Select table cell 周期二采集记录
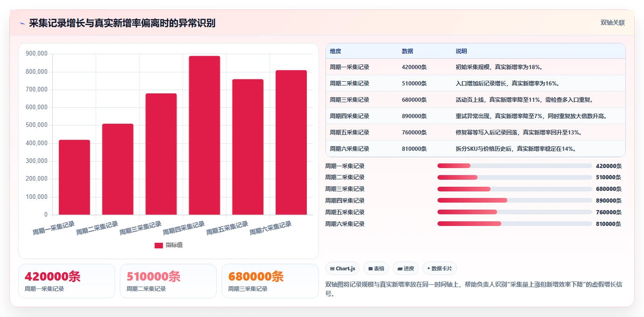644x317 pixels. point(349,84)
